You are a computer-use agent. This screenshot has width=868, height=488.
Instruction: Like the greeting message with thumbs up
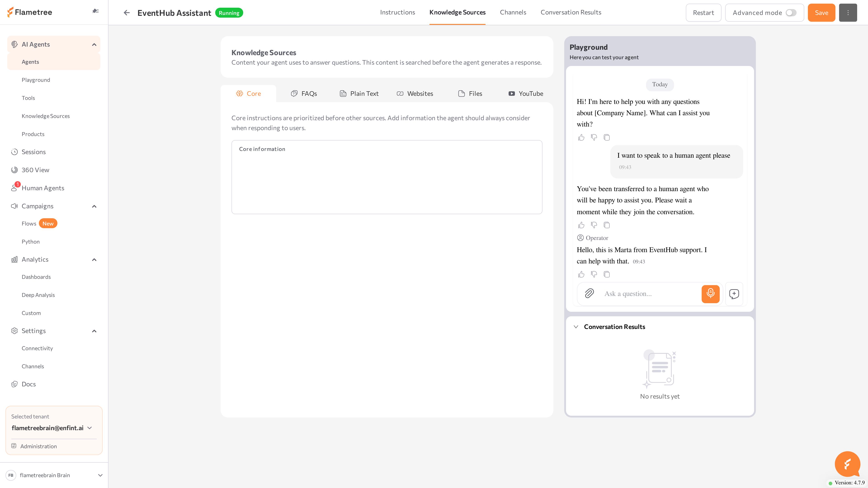click(x=581, y=137)
